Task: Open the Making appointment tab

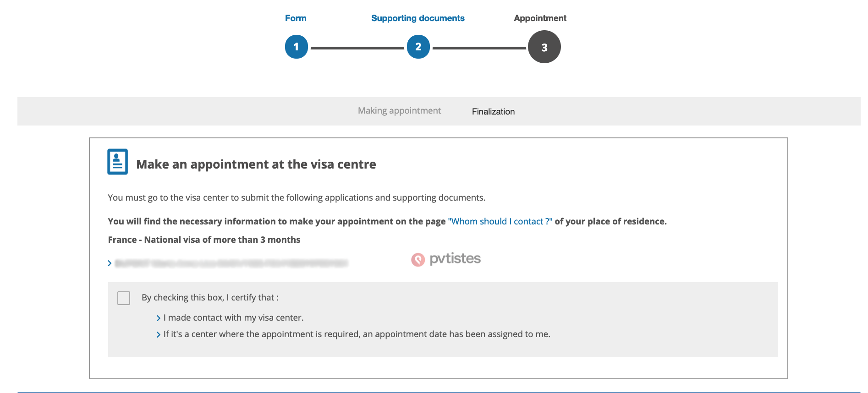Action: point(399,111)
